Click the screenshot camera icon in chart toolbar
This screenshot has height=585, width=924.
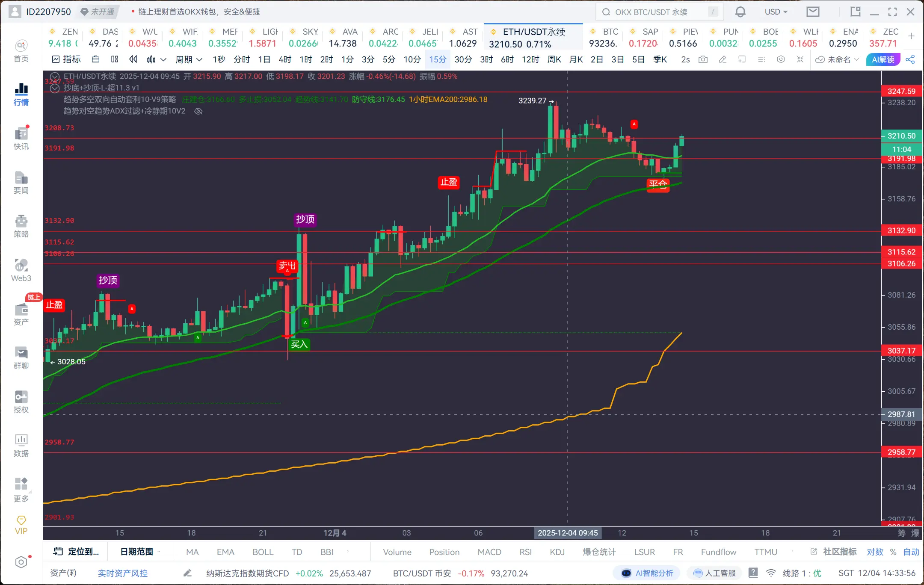coord(703,59)
